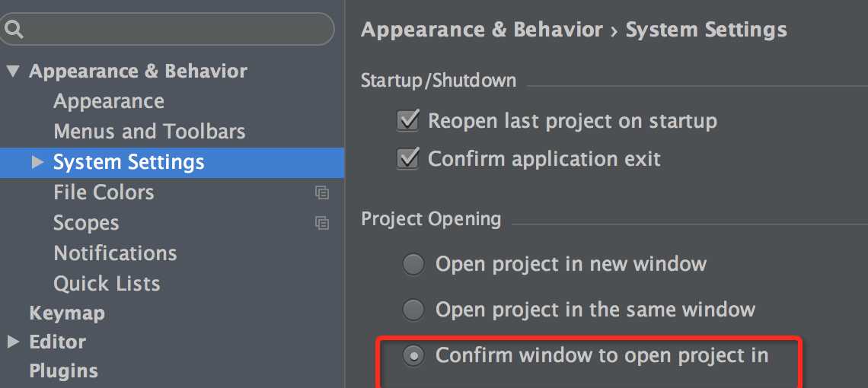Uncheck Confirm application exit checkbox
The width and height of the screenshot is (868, 388).
[x=409, y=159]
